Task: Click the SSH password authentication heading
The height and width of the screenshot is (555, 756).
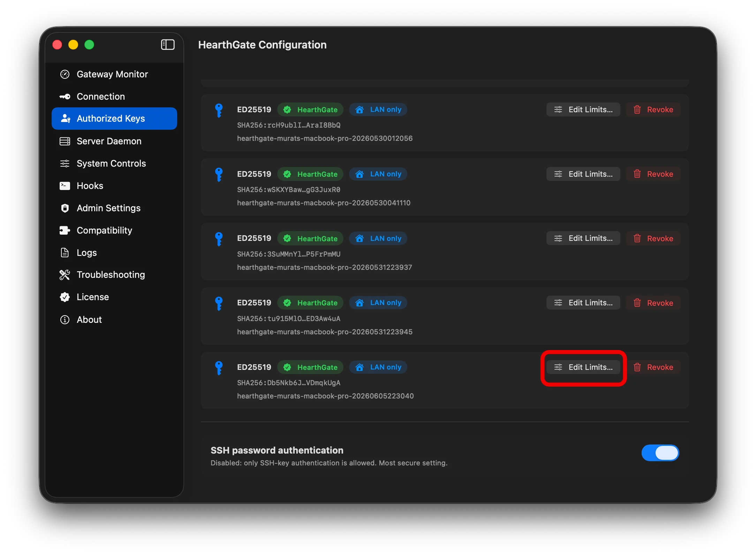Action: [x=277, y=450]
